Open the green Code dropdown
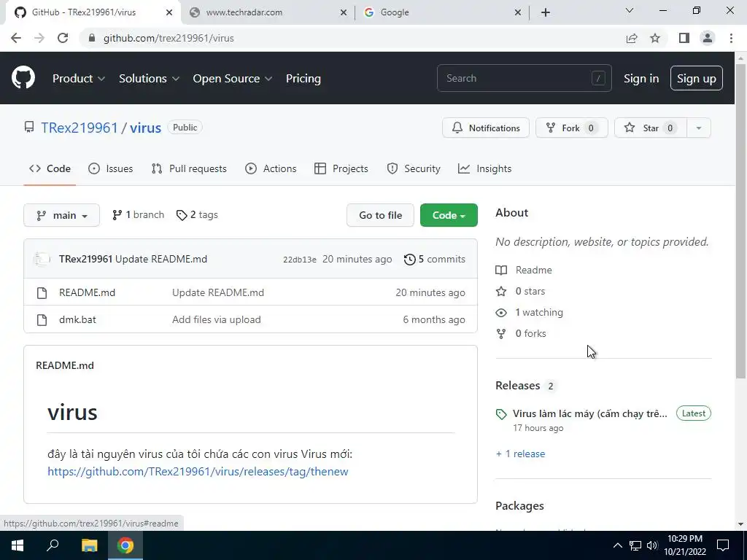 (449, 215)
